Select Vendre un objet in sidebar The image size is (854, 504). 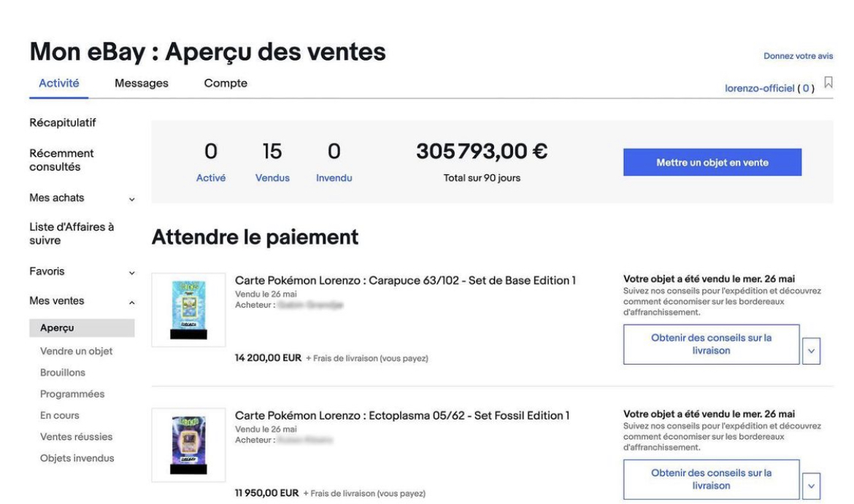[x=76, y=351]
